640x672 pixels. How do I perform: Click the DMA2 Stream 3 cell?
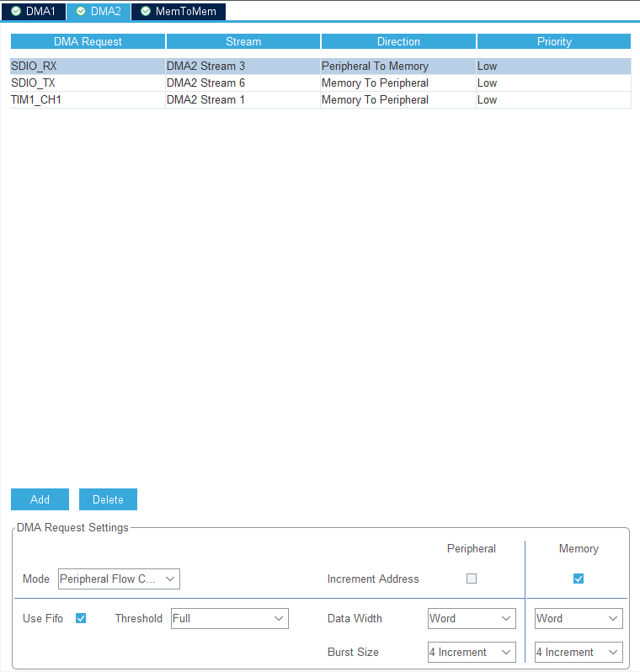[243, 66]
